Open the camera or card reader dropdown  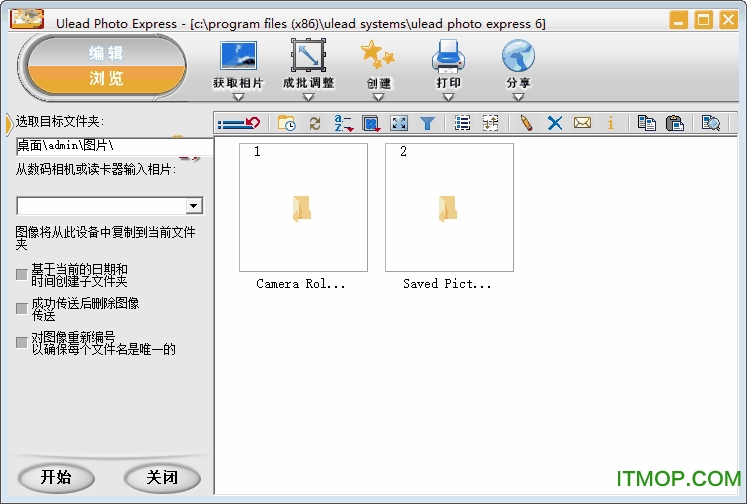point(193,206)
